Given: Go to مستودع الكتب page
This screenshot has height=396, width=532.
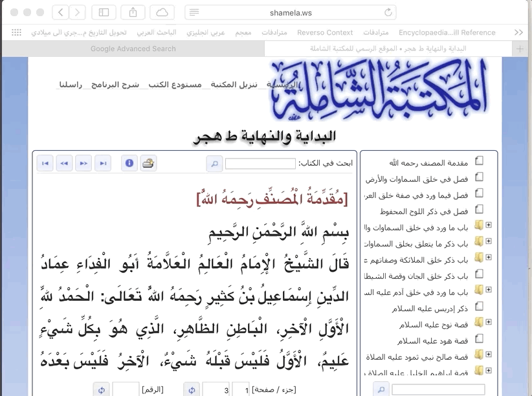Looking at the screenshot, I should [x=175, y=85].
